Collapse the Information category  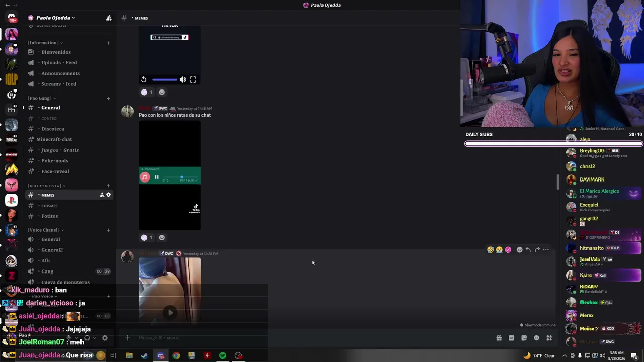point(45,43)
